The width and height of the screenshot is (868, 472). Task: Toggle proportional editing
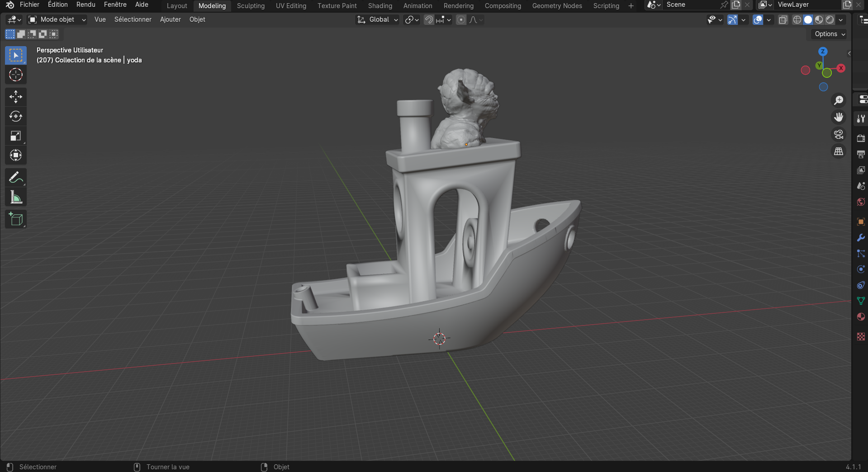click(x=461, y=19)
